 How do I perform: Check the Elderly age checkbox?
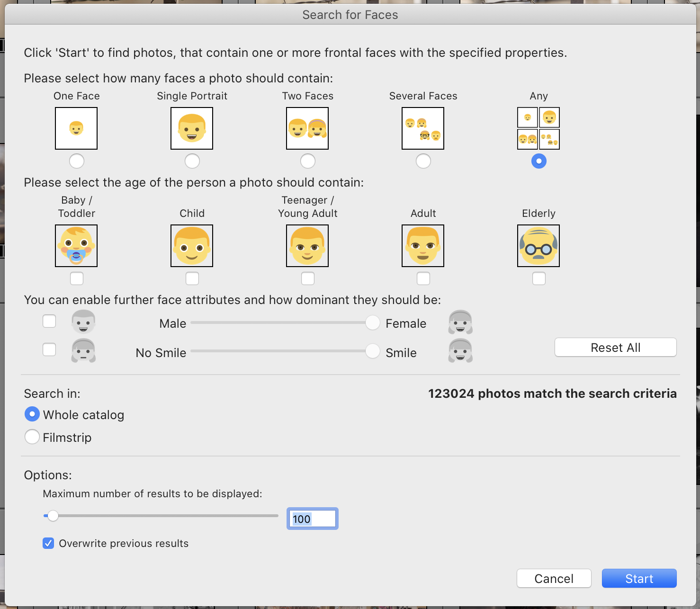pyautogui.click(x=539, y=278)
